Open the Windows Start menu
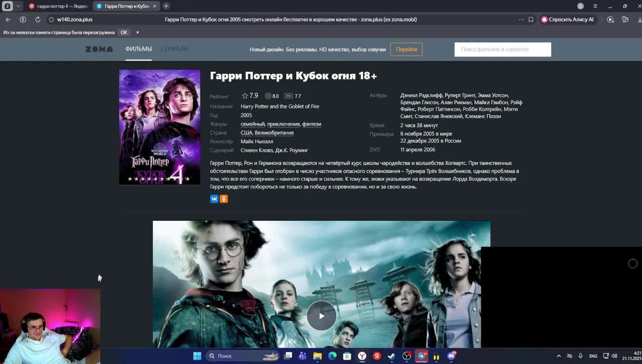This screenshot has width=642, height=364. (197, 356)
